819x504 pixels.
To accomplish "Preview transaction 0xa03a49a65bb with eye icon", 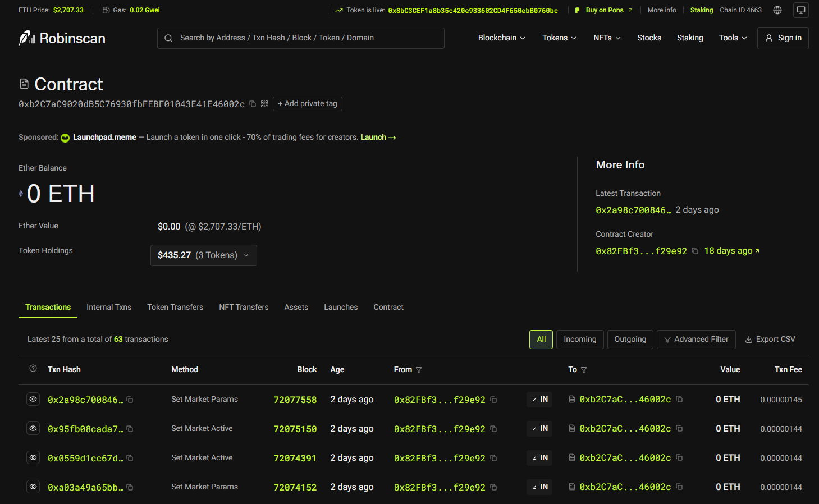I will coord(33,487).
